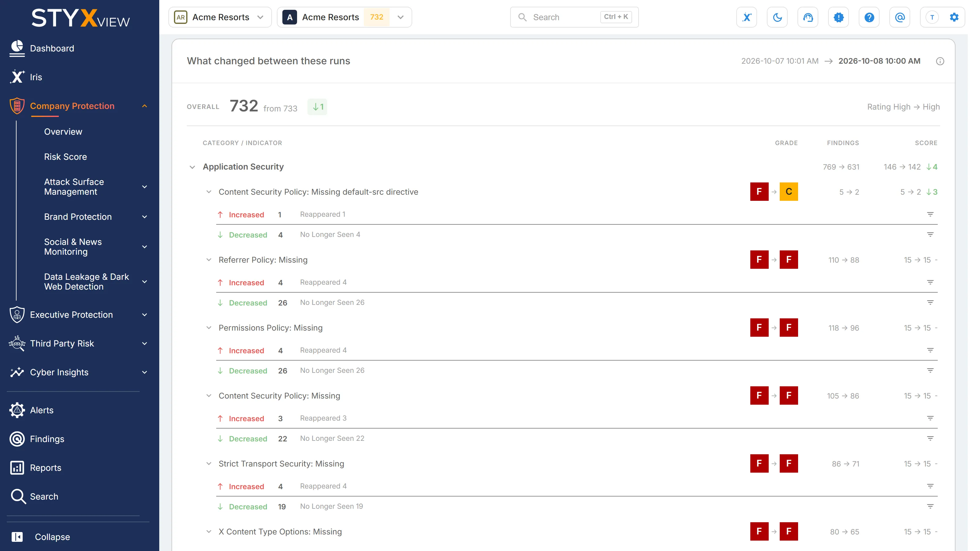Click the user avatar T

[x=932, y=17]
